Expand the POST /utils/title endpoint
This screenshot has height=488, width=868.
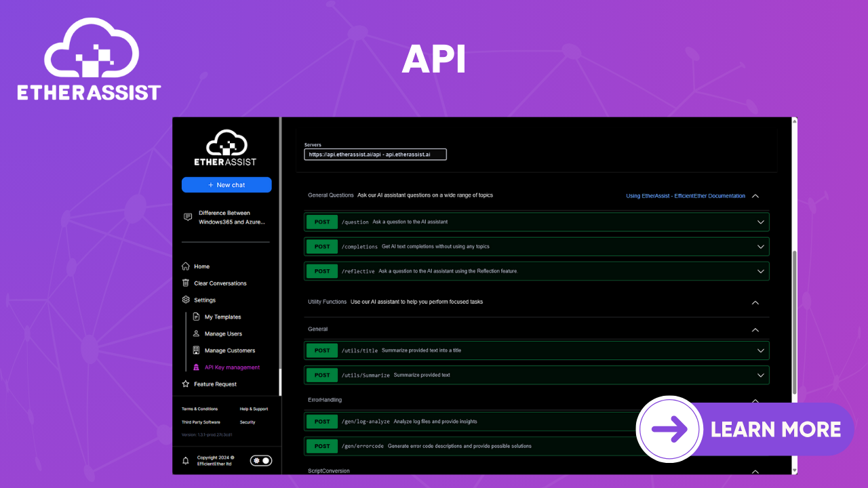(536, 350)
